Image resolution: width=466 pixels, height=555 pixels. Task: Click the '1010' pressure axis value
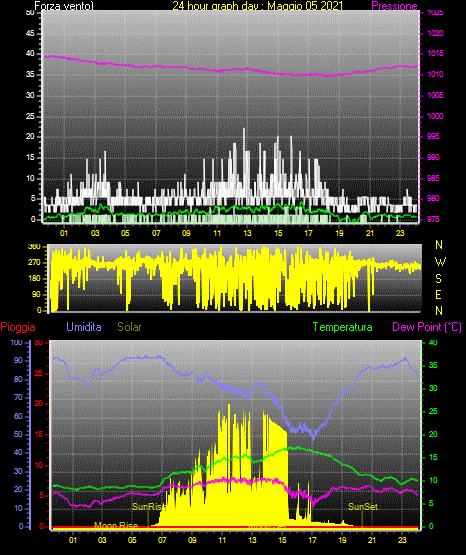point(436,74)
